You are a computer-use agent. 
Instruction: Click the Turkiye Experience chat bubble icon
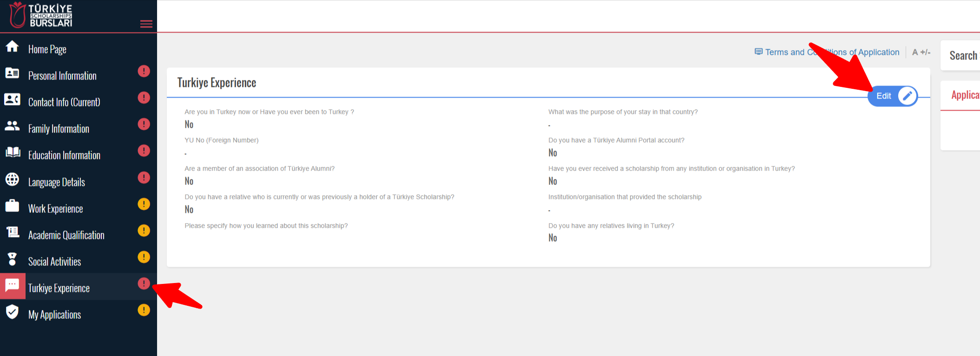[13, 286]
